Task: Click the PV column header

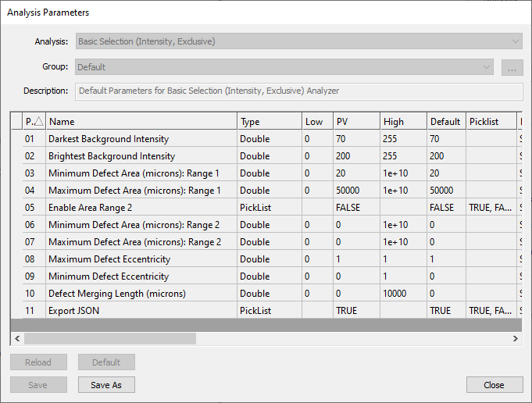Action: [355, 122]
